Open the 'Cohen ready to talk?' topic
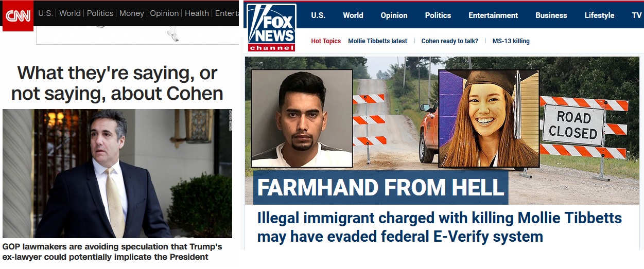644x269 pixels. tap(449, 41)
